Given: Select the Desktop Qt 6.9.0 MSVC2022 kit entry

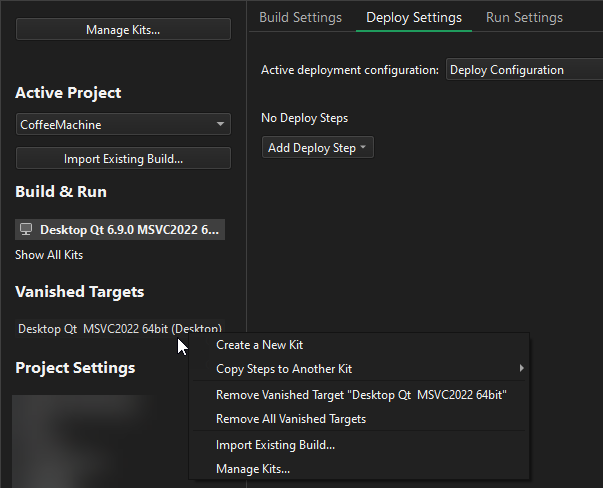Looking at the screenshot, I should click(128, 230).
